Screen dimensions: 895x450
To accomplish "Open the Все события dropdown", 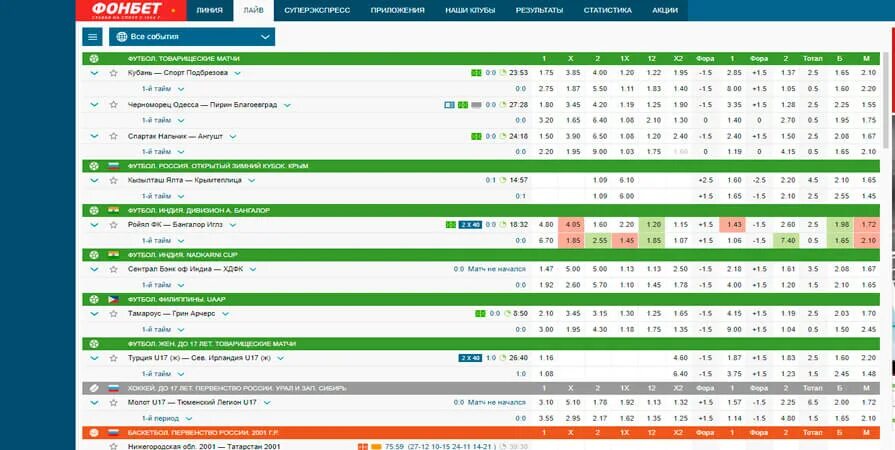I will click(x=192, y=37).
